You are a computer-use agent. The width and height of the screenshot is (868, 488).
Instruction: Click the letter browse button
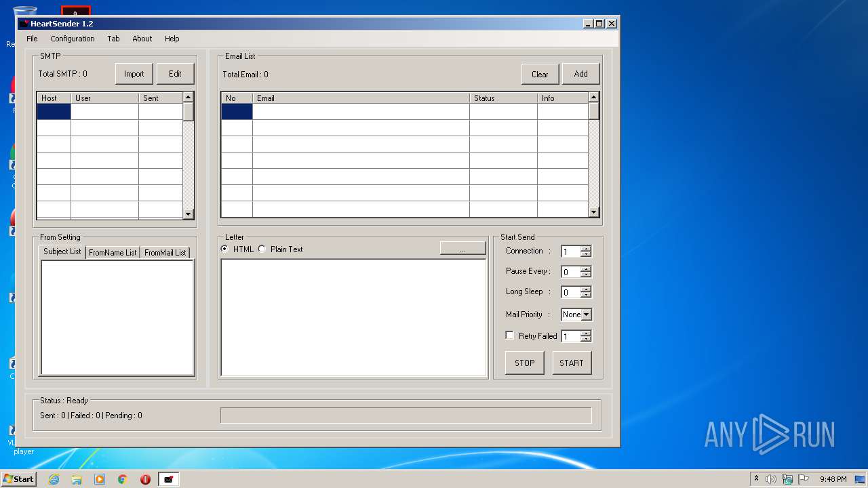[x=462, y=249]
